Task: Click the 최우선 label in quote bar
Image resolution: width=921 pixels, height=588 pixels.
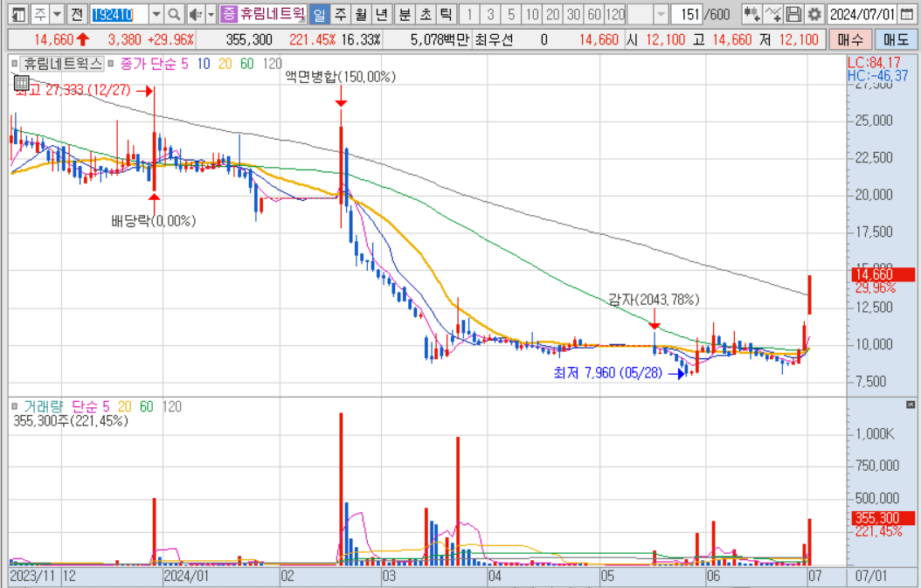Action: [494, 40]
